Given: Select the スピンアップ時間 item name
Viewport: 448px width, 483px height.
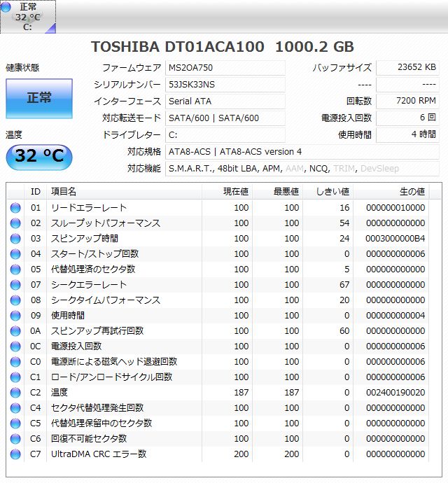Looking at the screenshot, I should 85,239.
